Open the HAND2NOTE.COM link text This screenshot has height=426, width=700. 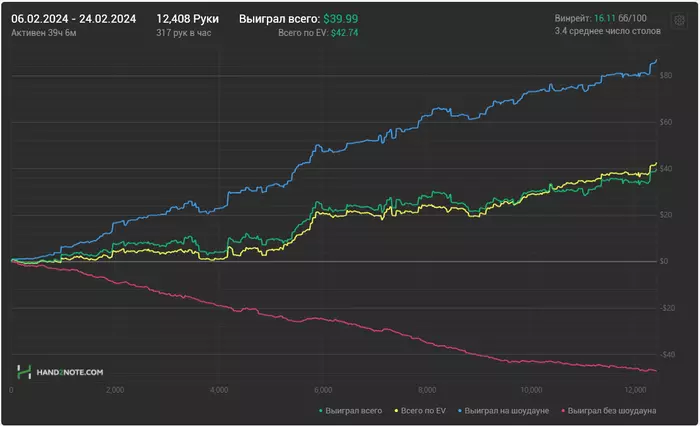pyautogui.click(x=72, y=372)
